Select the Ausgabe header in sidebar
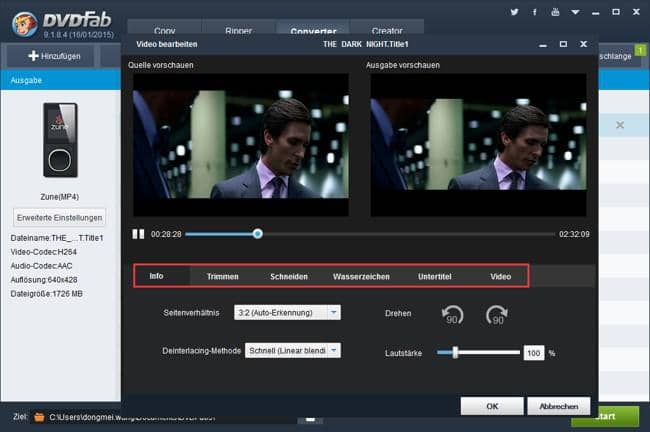Screen dimensions: 650x432 point(61,80)
